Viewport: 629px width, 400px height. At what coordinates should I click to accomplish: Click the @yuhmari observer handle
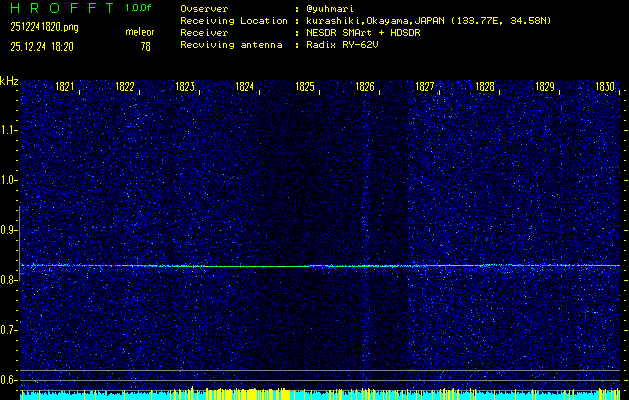click(x=333, y=8)
